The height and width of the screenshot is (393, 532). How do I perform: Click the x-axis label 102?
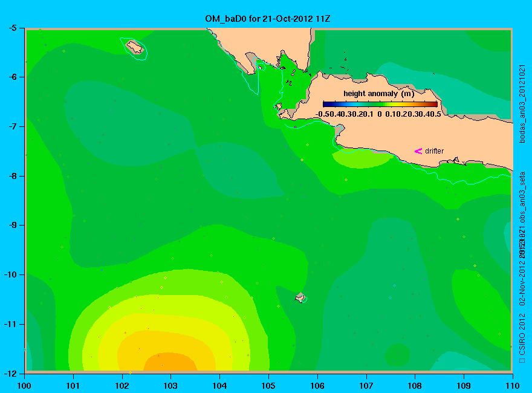click(122, 386)
